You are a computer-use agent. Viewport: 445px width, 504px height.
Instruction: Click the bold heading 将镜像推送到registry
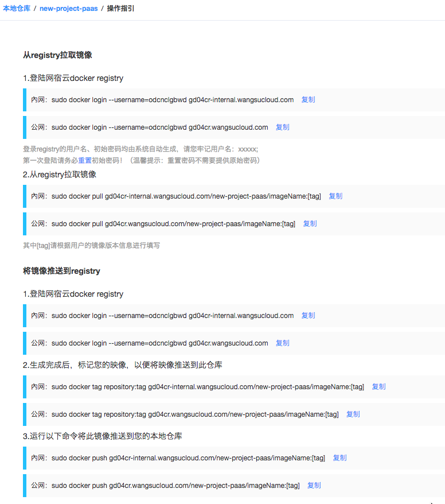coord(61,271)
